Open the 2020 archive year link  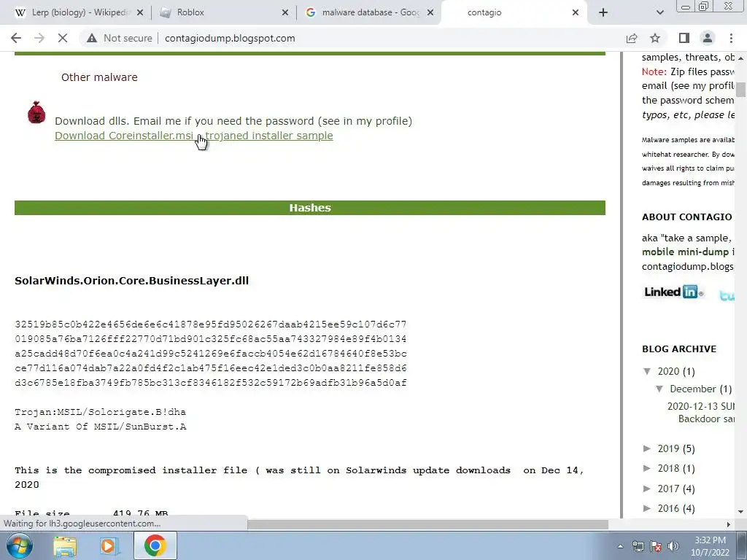pos(668,371)
